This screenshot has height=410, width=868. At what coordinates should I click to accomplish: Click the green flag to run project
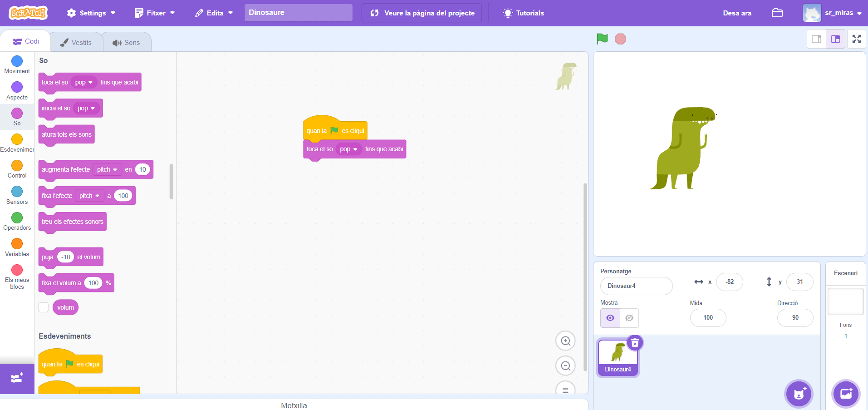(602, 39)
